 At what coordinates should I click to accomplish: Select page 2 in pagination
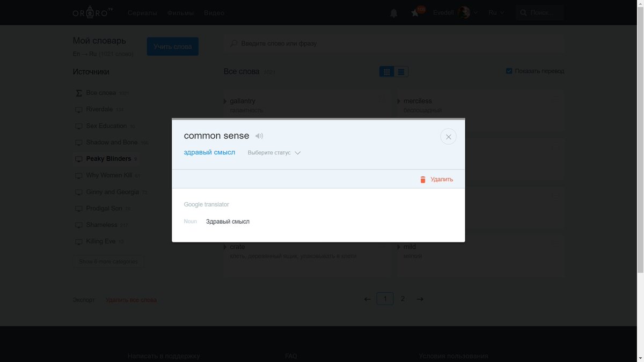coord(402,299)
